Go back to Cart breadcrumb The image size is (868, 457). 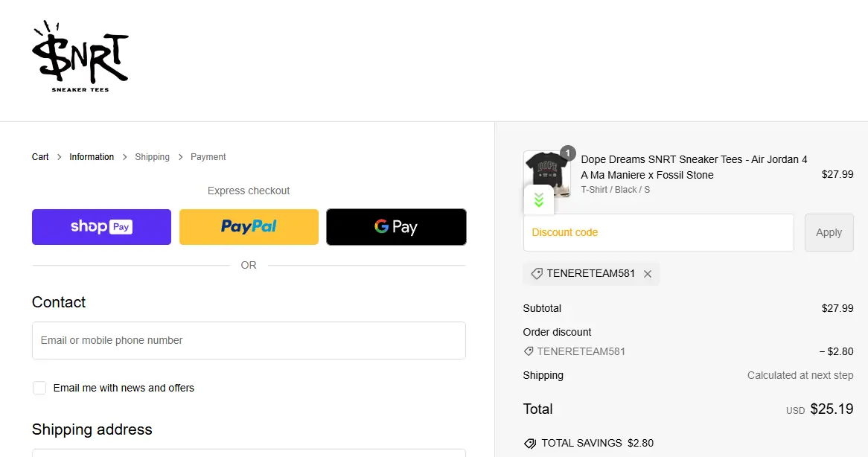point(40,157)
